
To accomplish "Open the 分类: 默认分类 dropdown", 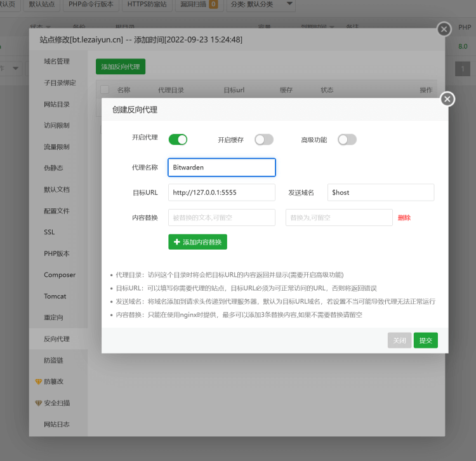I will tap(261, 4).
